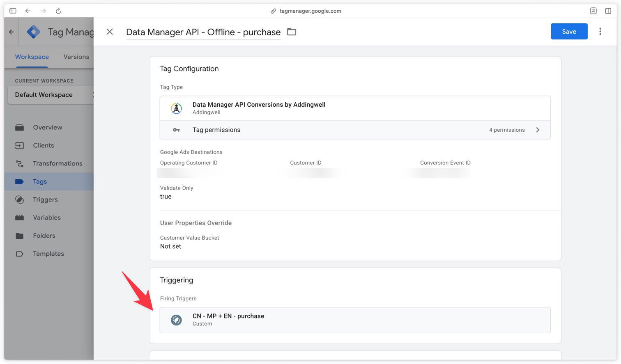Image resolution: width=621 pixels, height=364 pixels.
Task: Click the User Properties Override heading
Action: pyautogui.click(x=196, y=223)
